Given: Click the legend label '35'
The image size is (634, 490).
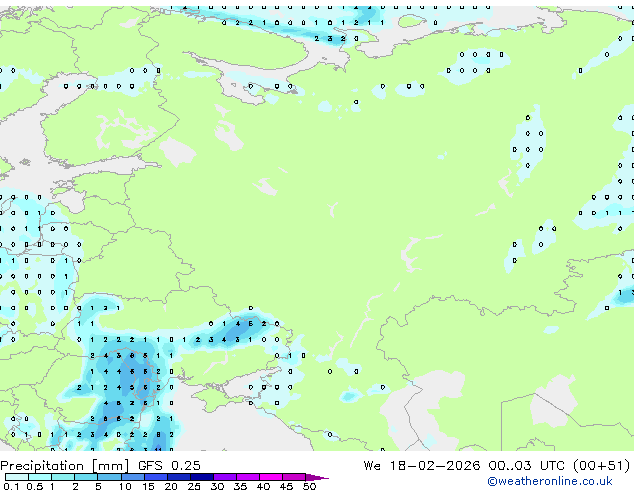Looking at the screenshot, I should pos(240,486).
